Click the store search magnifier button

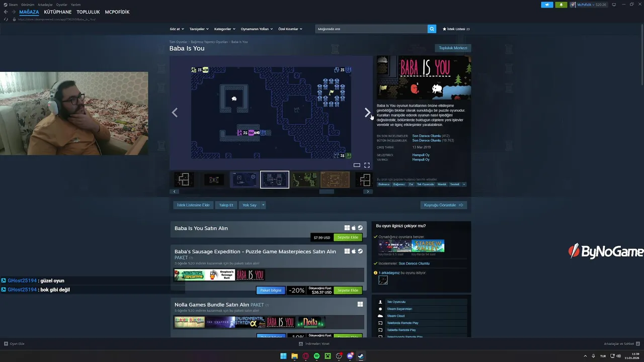[x=432, y=29]
